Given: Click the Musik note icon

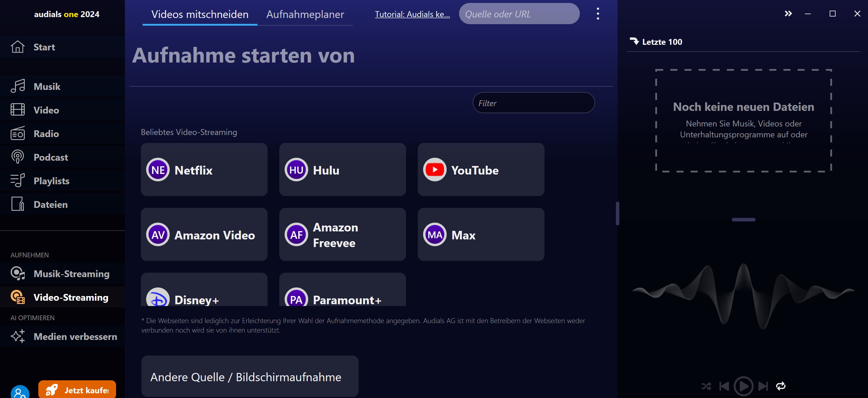Looking at the screenshot, I should pyautogui.click(x=17, y=86).
